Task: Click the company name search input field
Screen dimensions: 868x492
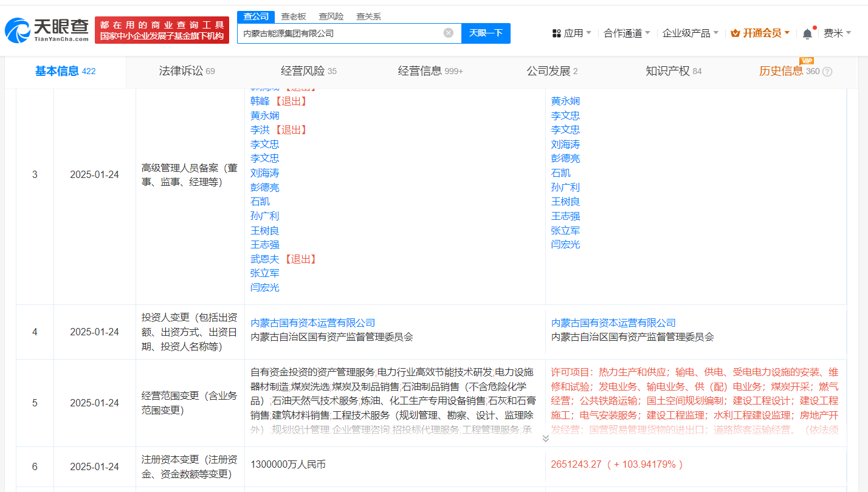Action: [x=340, y=33]
